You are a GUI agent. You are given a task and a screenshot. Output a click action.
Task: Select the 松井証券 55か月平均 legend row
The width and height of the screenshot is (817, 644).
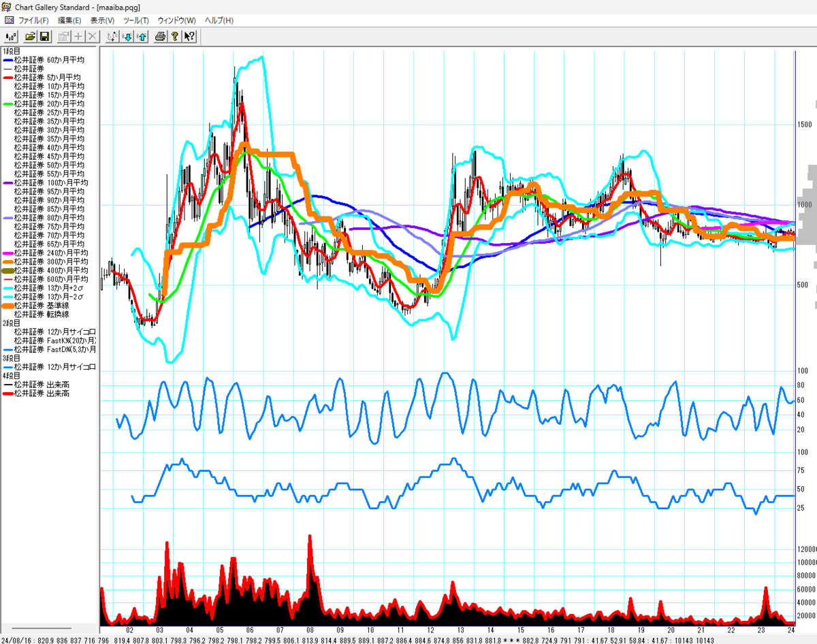tap(49, 174)
